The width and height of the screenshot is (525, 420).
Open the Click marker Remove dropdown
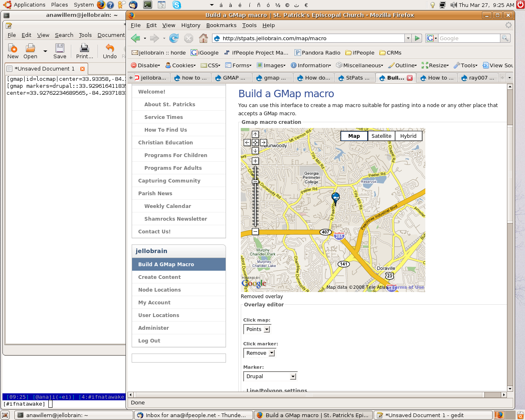260,353
